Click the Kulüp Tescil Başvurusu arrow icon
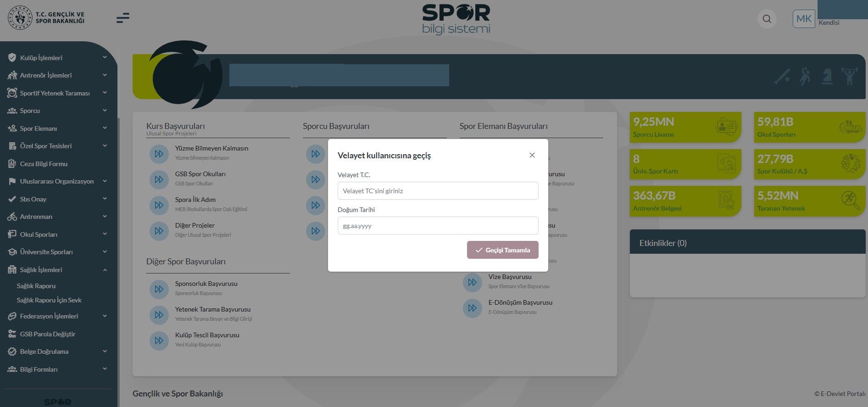Viewport: 868px width, 407px height. tap(159, 340)
